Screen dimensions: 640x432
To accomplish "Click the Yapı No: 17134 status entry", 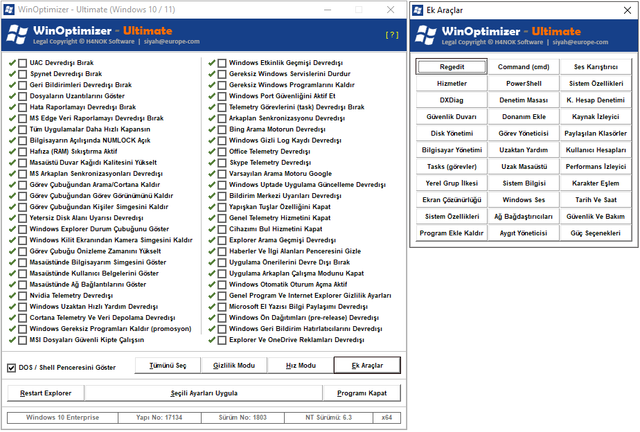I will (x=160, y=418).
